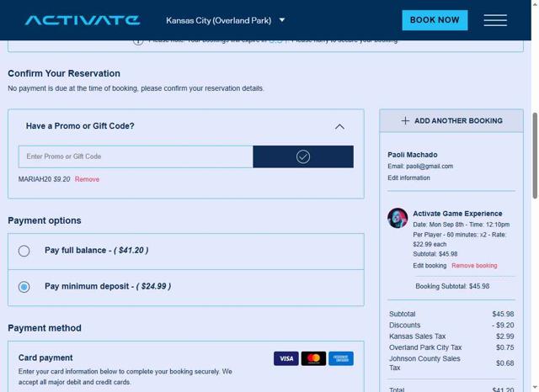Open Kansas City location dropdown
Image resolution: width=539 pixels, height=392 pixels.
click(x=226, y=20)
